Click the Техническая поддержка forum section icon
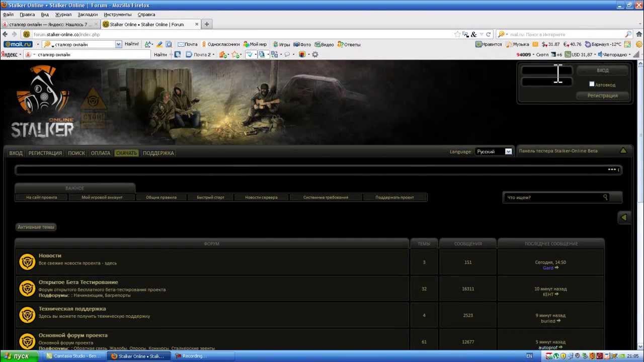 tap(27, 315)
